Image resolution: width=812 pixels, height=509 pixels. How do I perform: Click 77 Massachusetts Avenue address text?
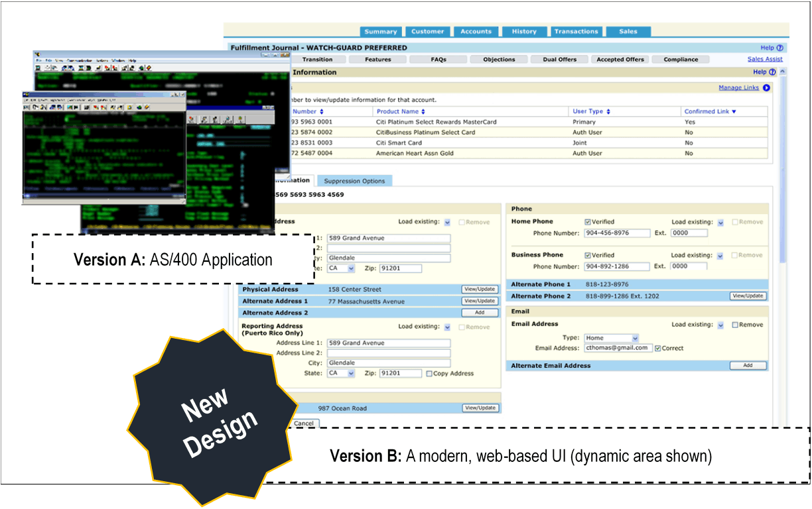(x=366, y=302)
